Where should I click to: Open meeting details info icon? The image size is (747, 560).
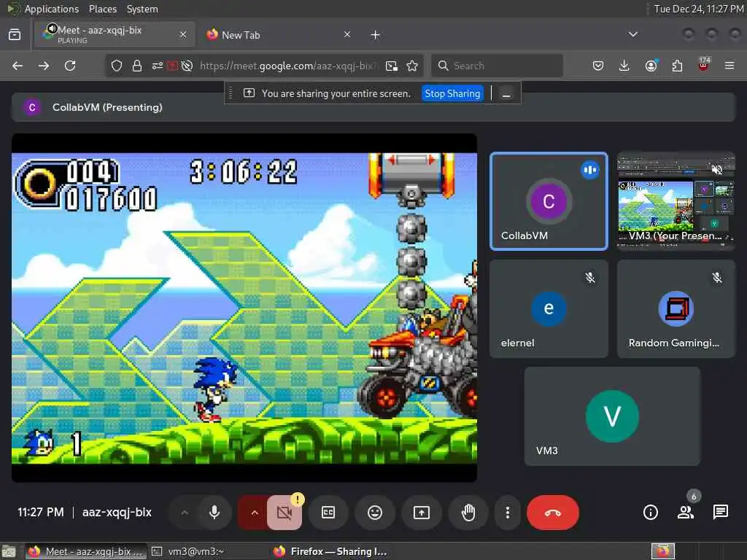650,513
